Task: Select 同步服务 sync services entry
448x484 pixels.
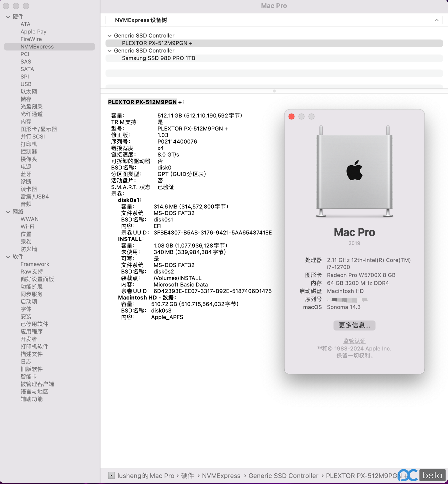Action: (31, 294)
